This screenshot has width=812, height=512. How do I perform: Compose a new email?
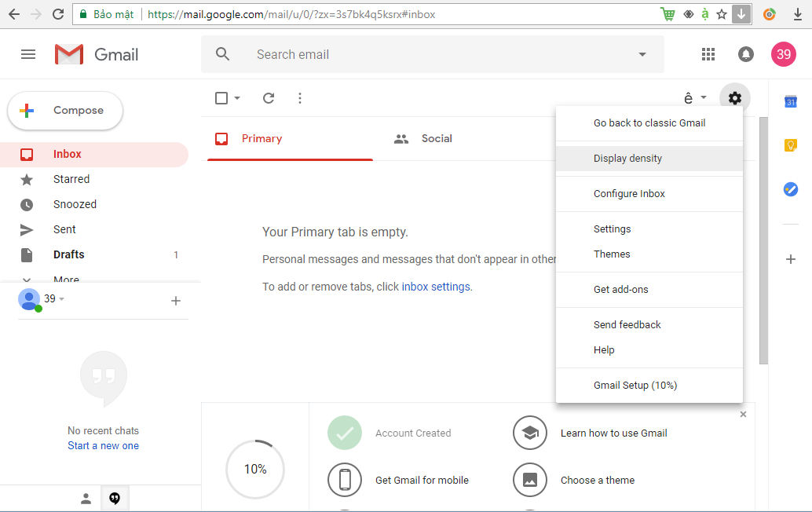[x=65, y=110]
